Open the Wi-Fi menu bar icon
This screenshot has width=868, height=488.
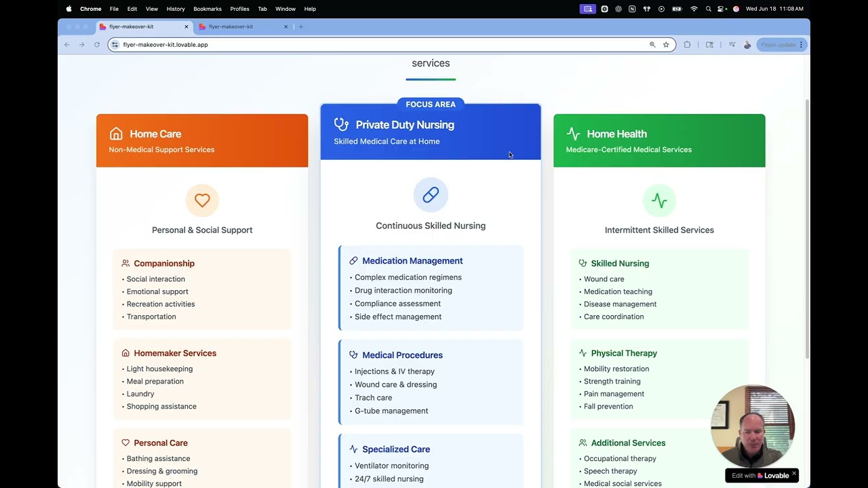(x=694, y=9)
